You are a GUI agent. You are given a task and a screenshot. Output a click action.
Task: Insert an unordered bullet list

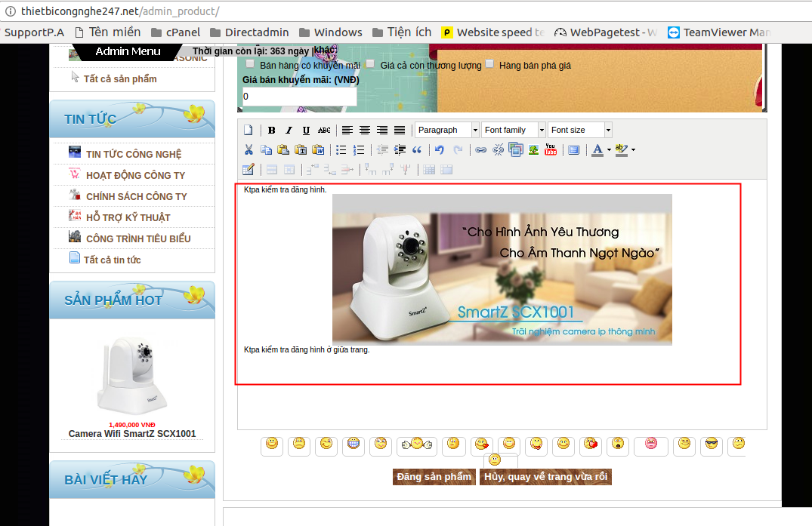(341, 150)
